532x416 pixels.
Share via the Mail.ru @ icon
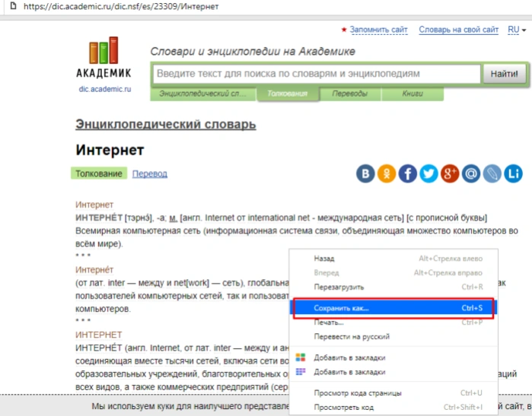[x=471, y=173]
